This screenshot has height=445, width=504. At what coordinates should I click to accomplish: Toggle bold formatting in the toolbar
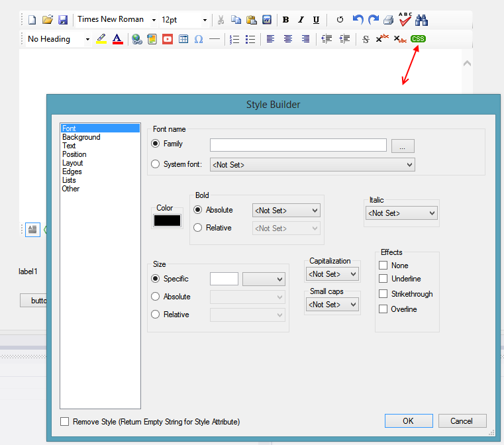tap(285, 20)
